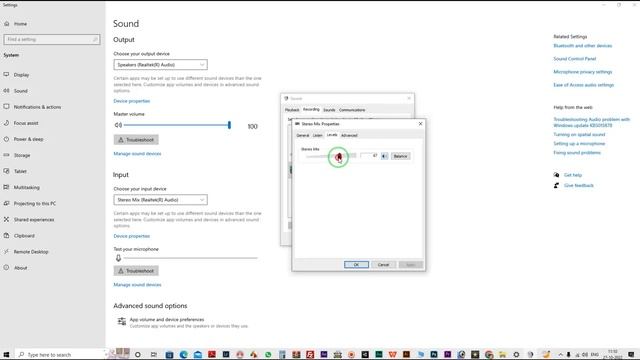This screenshot has height=360, width=640.
Task: Cancel the Stereo Mix Properties dialog
Action: pos(383,264)
